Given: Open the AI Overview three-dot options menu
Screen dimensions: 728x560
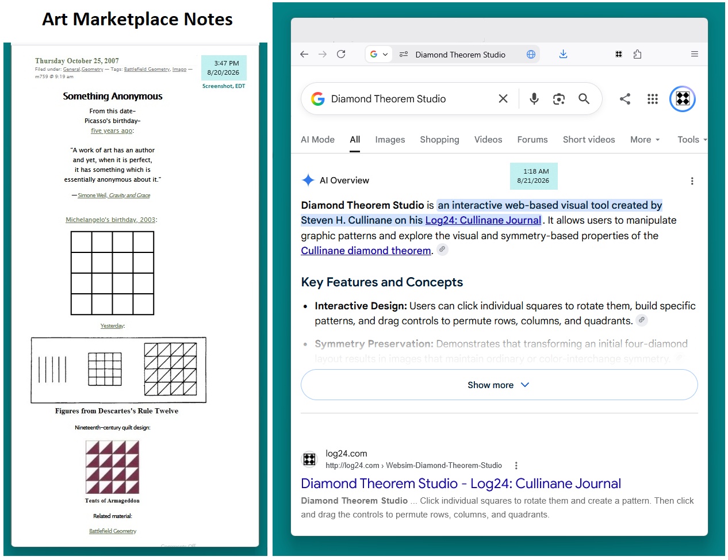Looking at the screenshot, I should [x=692, y=181].
